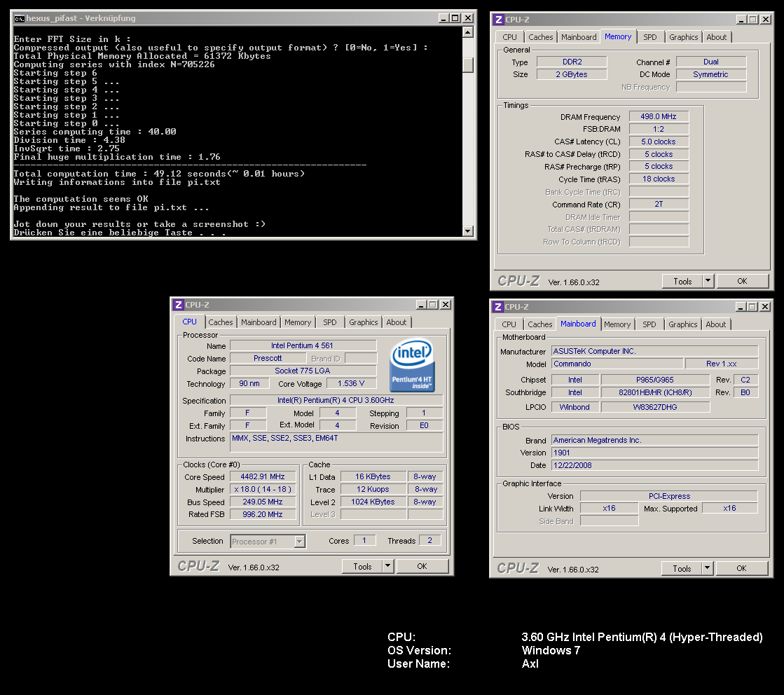Click OK in the Memory CPU-Z window
Screen dimensions: 784x695
(x=743, y=281)
